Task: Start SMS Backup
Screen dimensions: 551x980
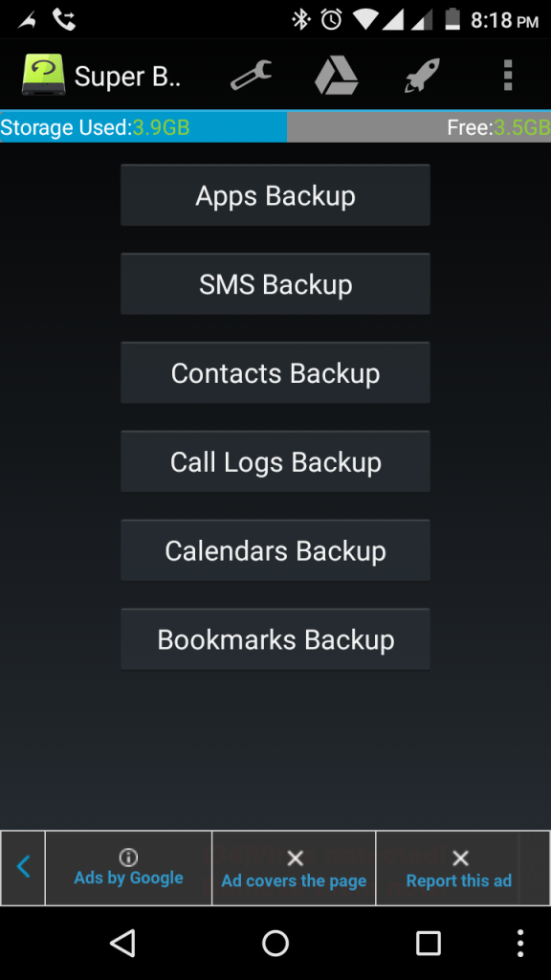Action: point(275,283)
